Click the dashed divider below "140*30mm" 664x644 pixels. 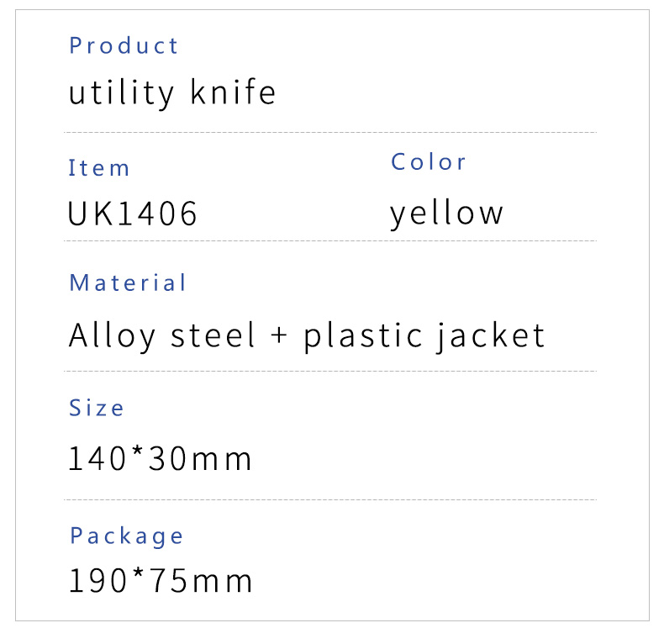[x=330, y=500]
